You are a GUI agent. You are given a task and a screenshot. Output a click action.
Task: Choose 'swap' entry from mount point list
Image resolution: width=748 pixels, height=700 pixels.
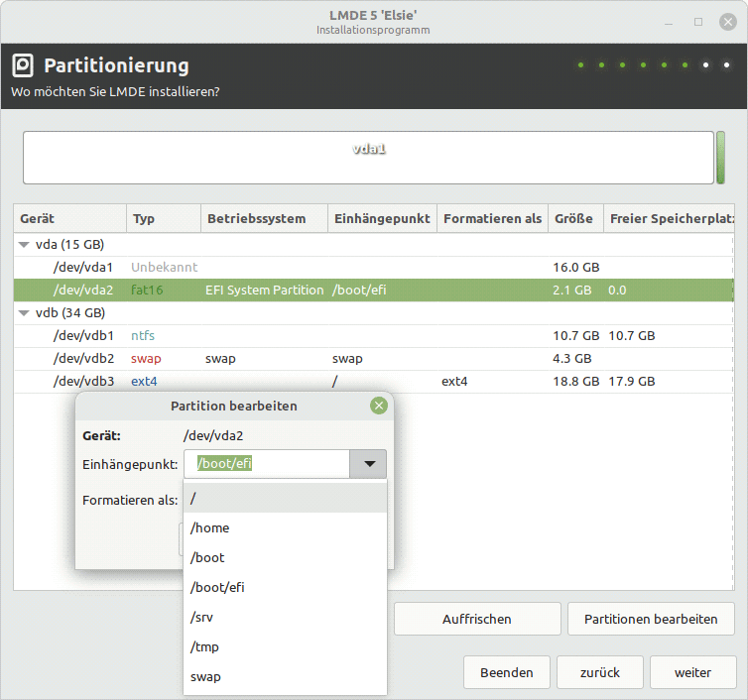coord(285,676)
